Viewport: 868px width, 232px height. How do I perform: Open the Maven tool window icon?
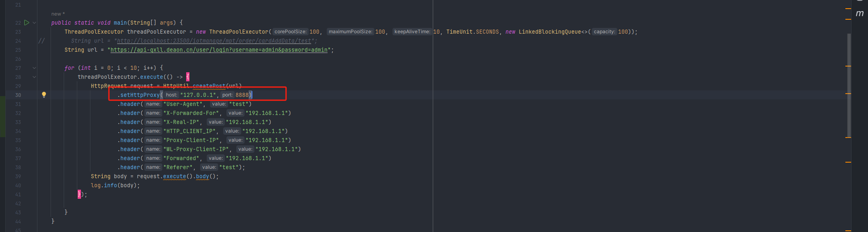(859, 14)
